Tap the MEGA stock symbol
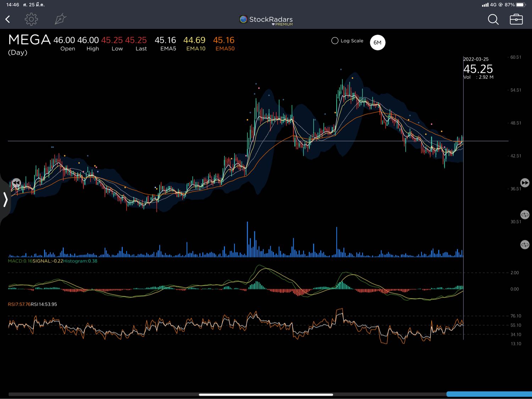The width and height of the screenshot is (532, 399). [29, 40]
